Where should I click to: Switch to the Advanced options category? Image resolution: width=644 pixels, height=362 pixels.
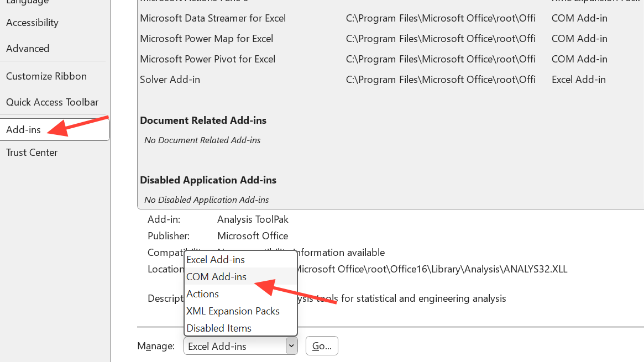tap(28, 49)
